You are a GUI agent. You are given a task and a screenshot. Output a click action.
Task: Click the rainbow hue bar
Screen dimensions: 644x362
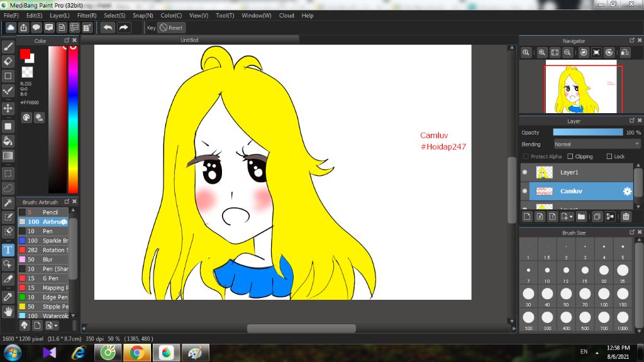[x=73, y=119]
